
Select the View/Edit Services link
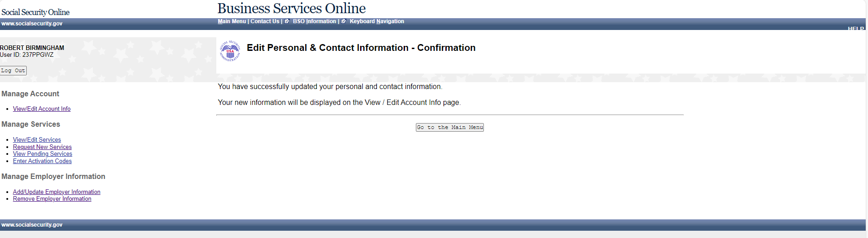[x=37, y=140]
